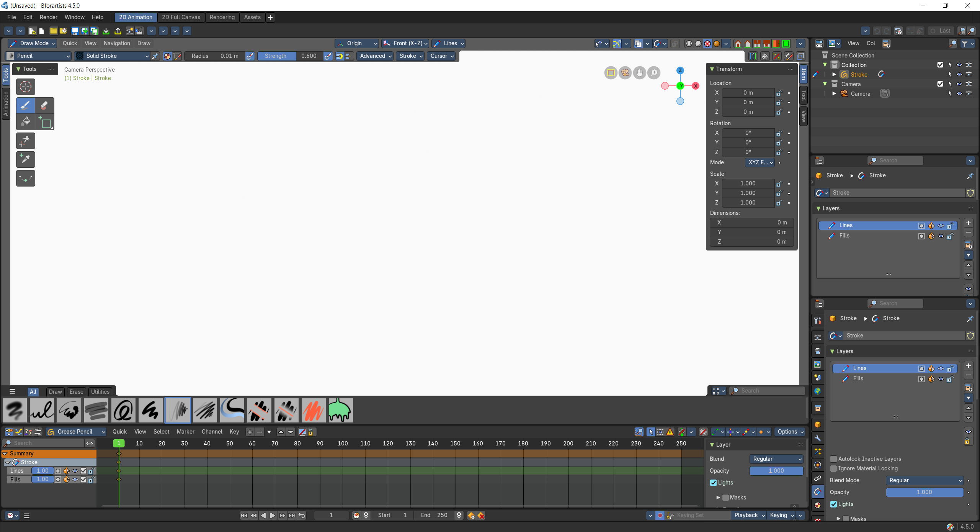Open the Modifiers wrench tab icon
This screenshot has height=532, width=980.
818,438
